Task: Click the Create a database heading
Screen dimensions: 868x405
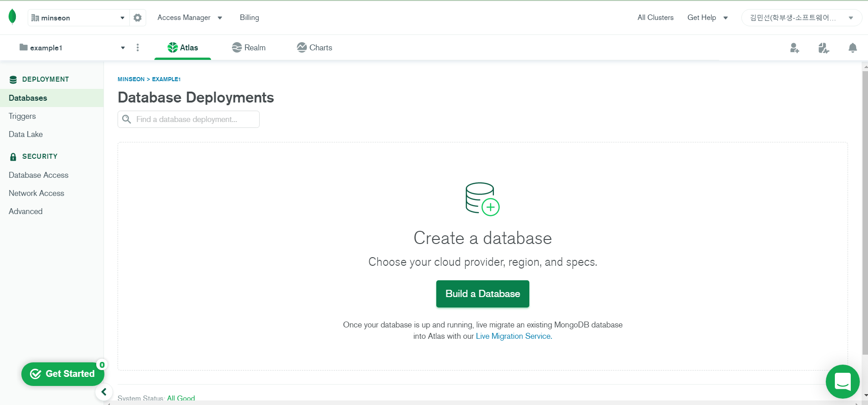Action: pyautogui.click(x=483, y=238)
